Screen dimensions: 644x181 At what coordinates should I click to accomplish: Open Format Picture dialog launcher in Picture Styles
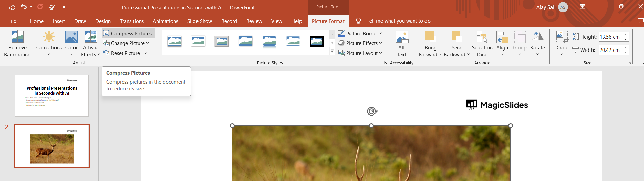pyautogui.click(x=385, y=63)
